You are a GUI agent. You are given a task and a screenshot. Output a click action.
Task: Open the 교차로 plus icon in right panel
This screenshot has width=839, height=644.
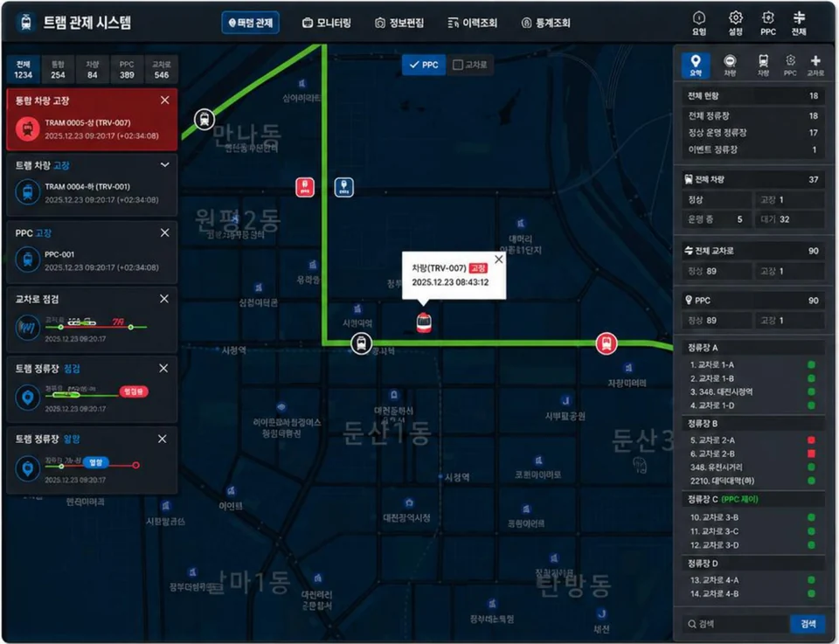(815, 66)
